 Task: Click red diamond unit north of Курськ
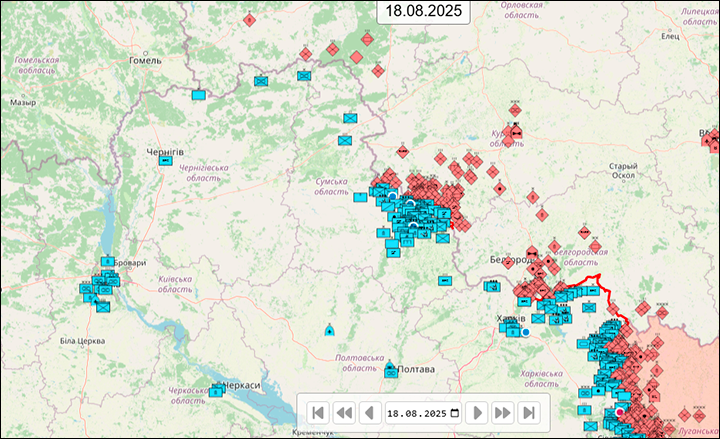point(515,110)
